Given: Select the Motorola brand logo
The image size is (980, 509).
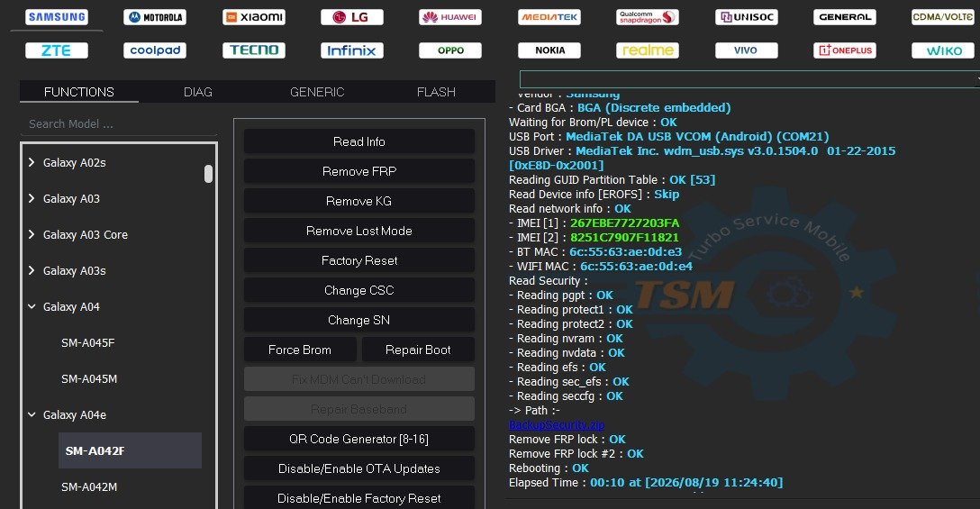Looking at the screenshot, I should click(155, 17).
